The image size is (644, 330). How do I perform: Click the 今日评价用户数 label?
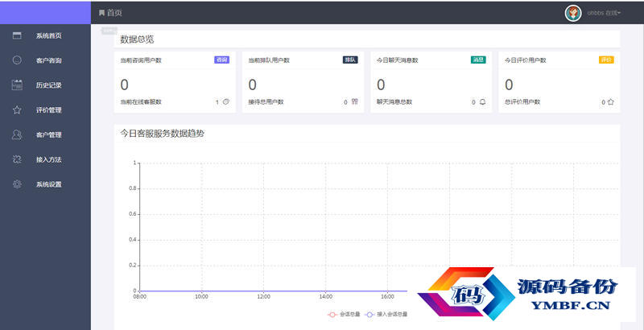coord(526,60)
